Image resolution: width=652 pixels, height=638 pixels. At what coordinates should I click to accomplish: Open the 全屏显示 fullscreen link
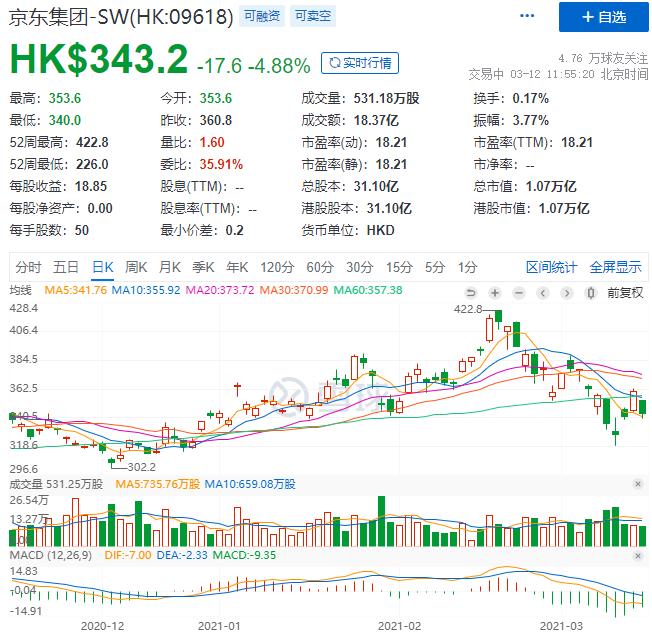pyautogui.click(x=615, y=267)
